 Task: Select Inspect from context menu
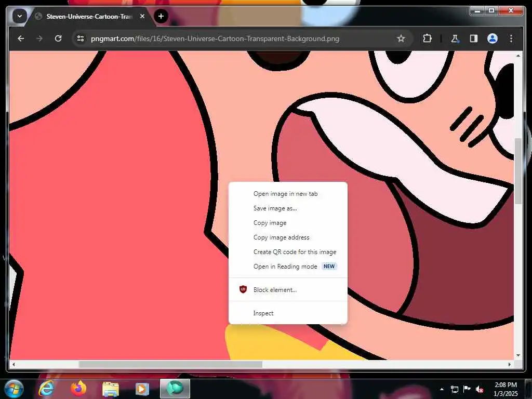[288, 313]
